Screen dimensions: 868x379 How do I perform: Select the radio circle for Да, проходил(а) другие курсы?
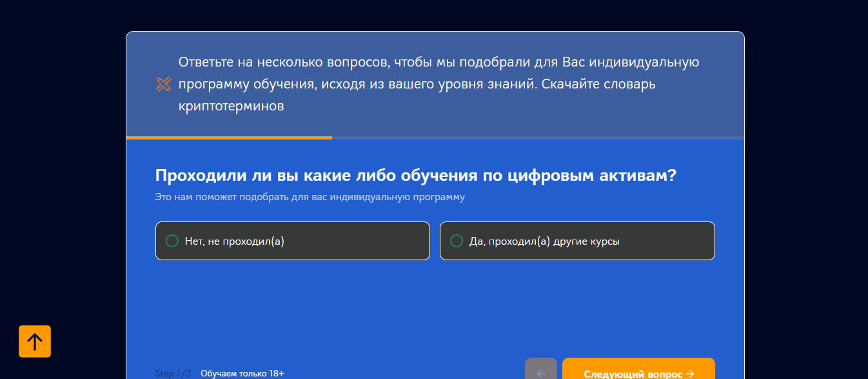coord(457,241)
